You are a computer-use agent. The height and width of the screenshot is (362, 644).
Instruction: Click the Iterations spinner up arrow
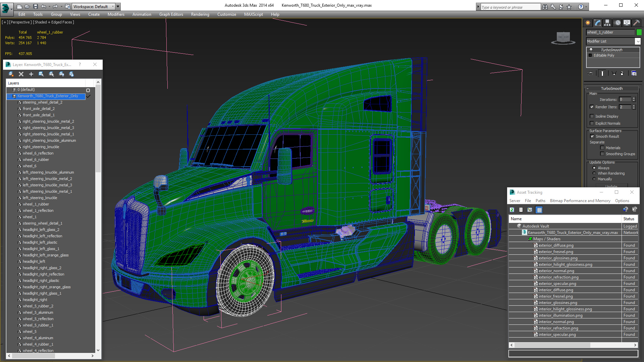coord(634,98)
